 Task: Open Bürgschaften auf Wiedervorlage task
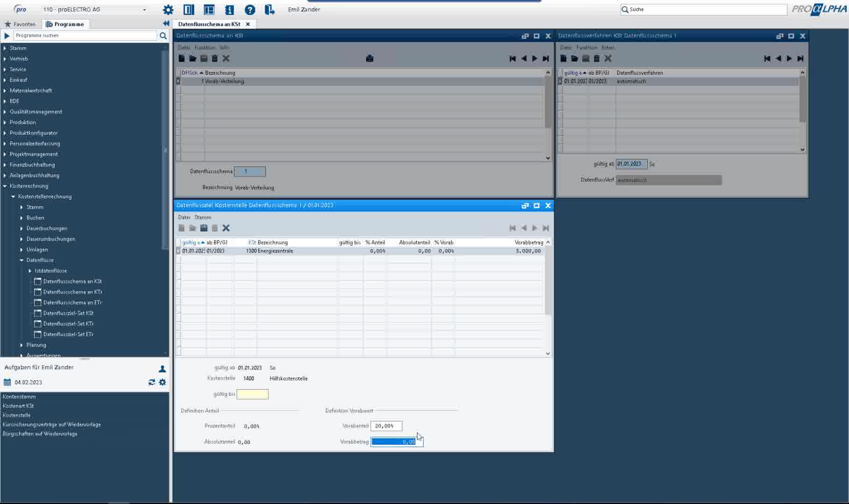[40, 434]
